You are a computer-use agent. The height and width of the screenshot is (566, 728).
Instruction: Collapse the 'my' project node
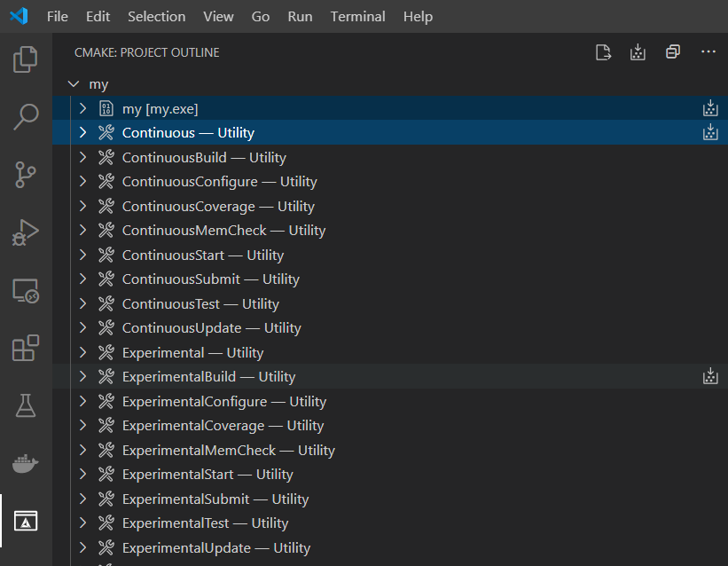pyautogui.click(x=74, y=84)
